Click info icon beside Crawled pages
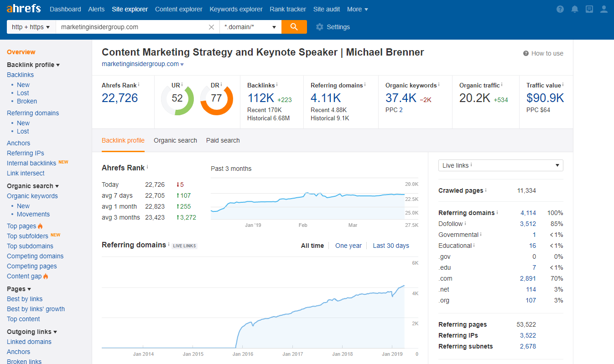This screenshot has width=614, height=364. point(486,190)
